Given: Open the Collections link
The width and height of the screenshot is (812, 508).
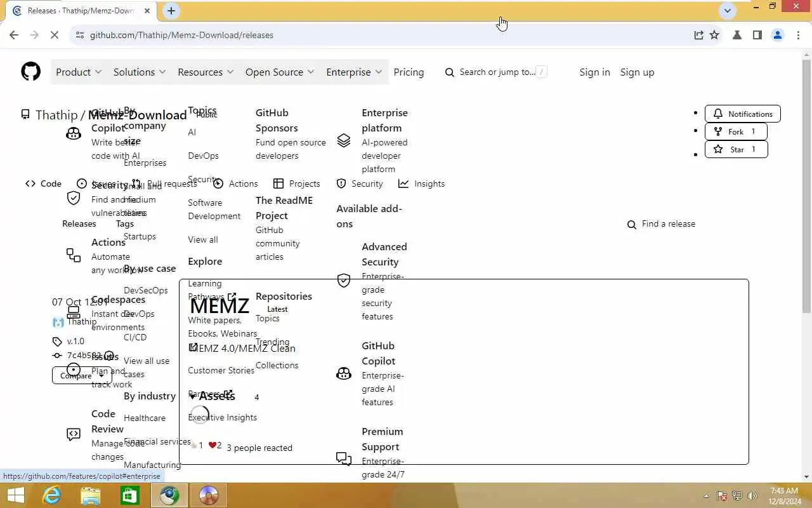Looking at the screenshot, I should point(277,365).
